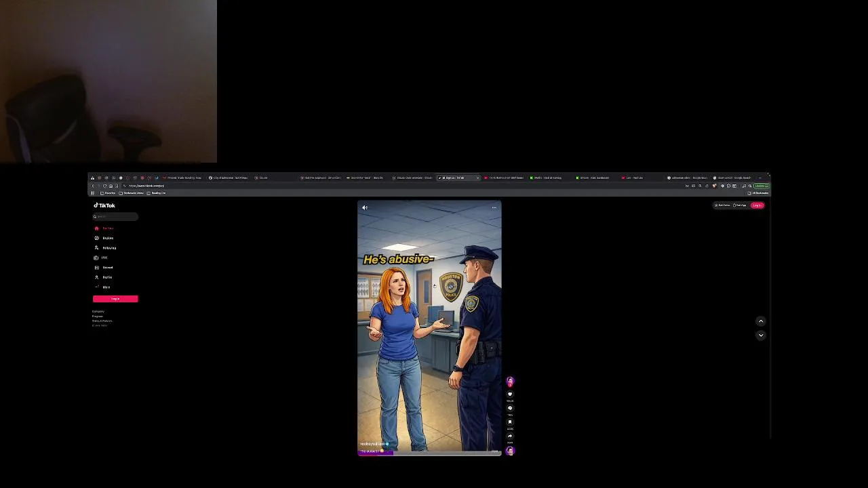Go to next video with down arrow
Viewport: 868px width, 488px height.
pos(761,335)
